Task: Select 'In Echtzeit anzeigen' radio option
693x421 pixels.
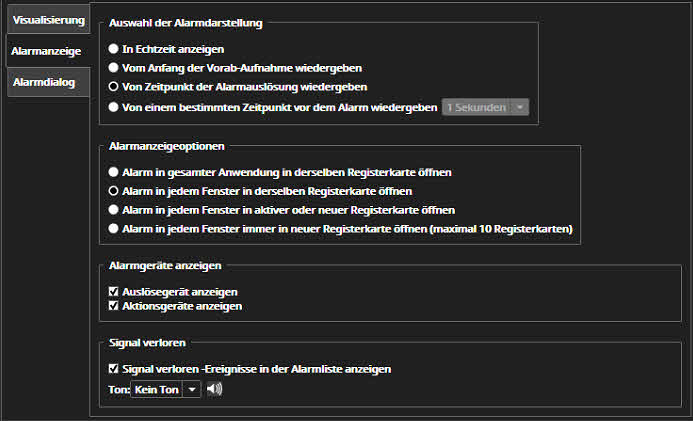Action: pyautogui.click(x=114, y=49)
